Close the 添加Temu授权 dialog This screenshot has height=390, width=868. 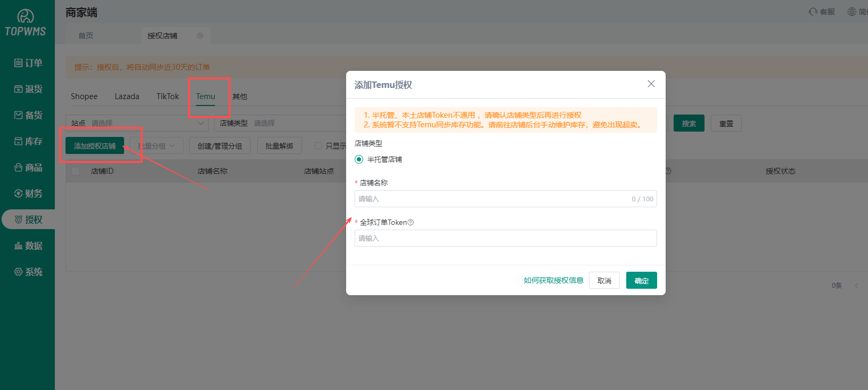pyautogui.click(x=651, y=84)
